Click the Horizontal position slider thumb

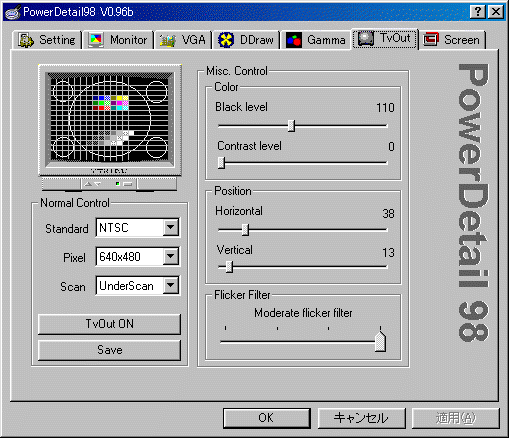pos(245,230)
